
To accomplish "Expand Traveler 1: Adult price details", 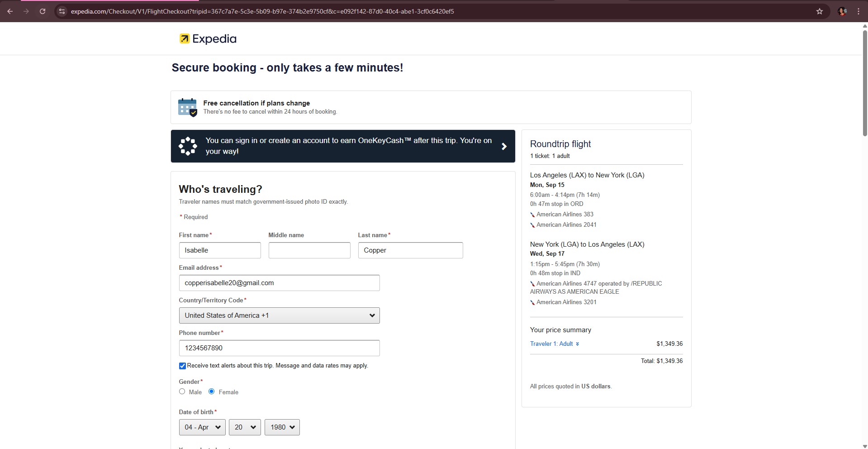I will [x=555, y=344].
